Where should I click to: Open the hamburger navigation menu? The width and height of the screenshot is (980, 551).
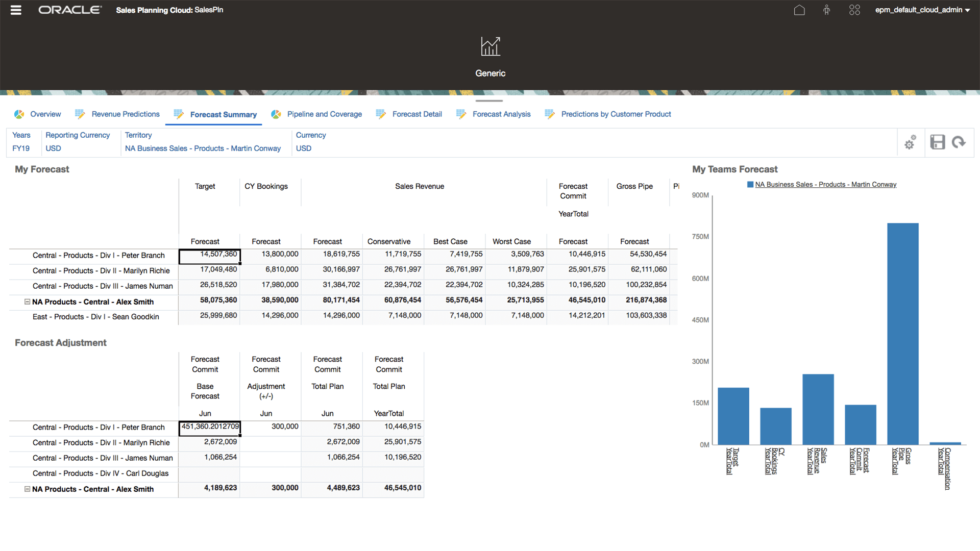point(15,10)
